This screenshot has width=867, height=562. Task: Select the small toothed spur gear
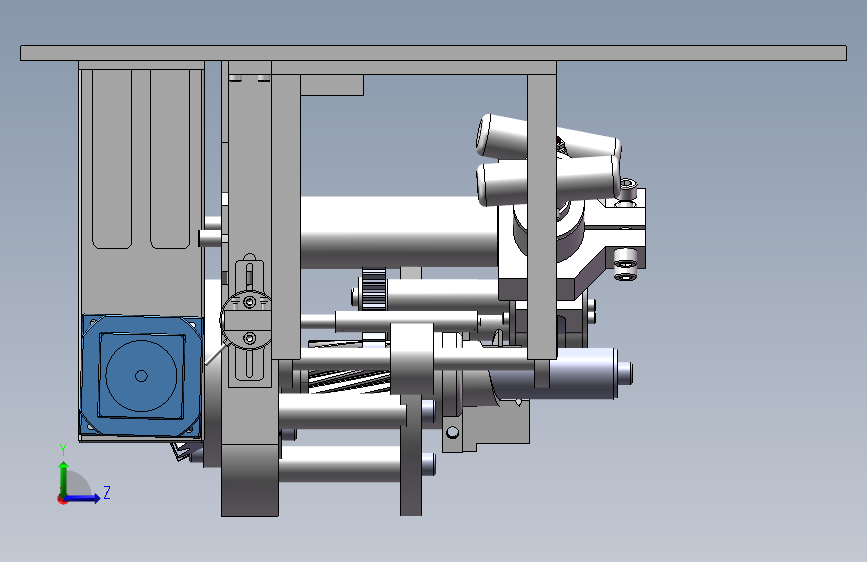tap(374, 288)
